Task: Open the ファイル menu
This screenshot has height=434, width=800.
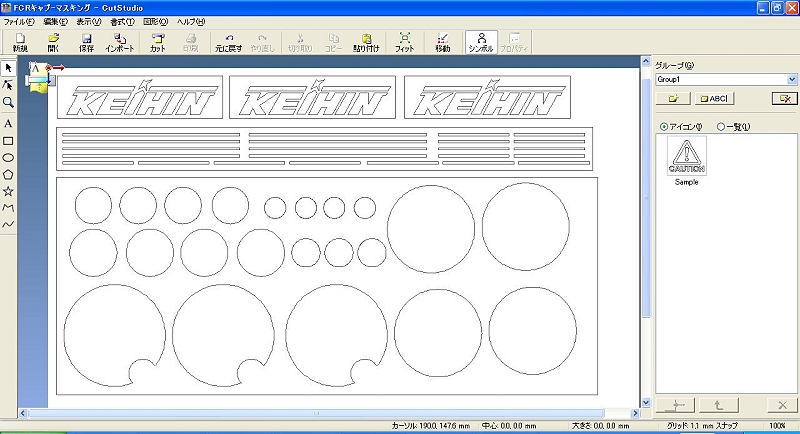Action: 19,22
